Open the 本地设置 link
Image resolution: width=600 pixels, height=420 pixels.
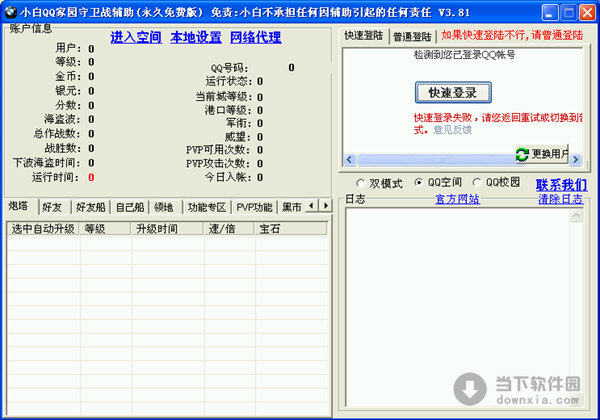pos(196,37)
